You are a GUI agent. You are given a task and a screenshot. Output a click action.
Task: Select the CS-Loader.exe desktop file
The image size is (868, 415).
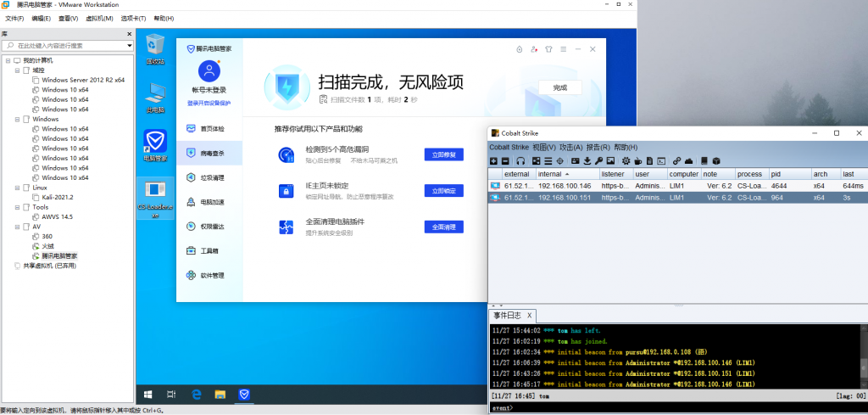[155, 199]
